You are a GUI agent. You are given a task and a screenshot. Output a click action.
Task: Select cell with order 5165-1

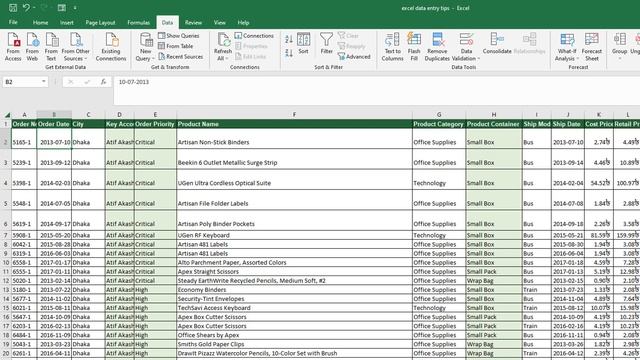click(x=24, y=139)
